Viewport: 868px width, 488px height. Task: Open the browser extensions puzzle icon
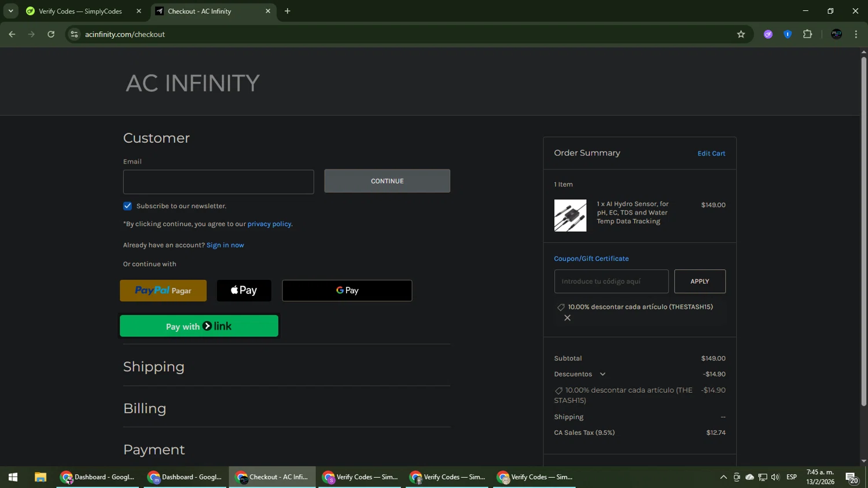807,34
